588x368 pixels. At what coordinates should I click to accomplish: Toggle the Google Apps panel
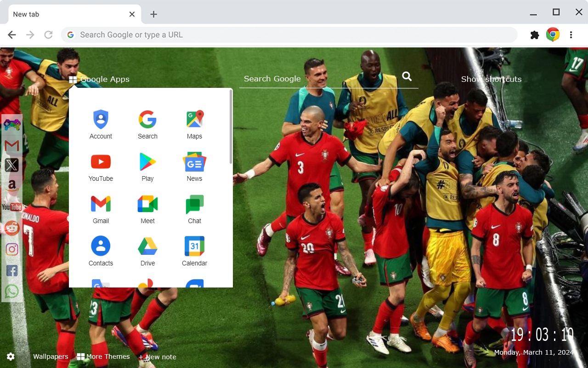click(x=99, y=79)
